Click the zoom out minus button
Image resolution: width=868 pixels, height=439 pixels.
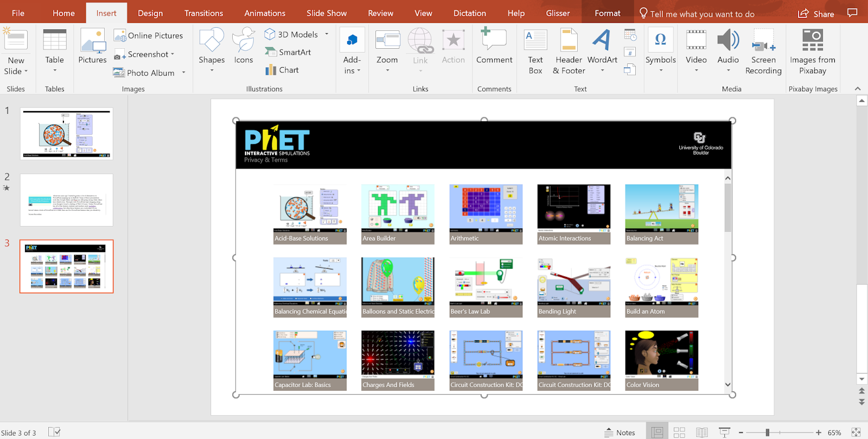(x=741, y=432)
